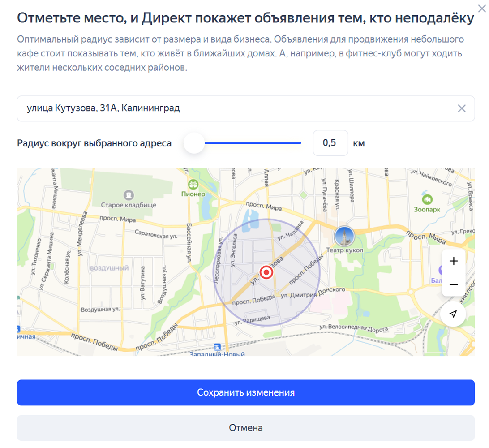Click the Сохранить изменения button

[244, 392]
